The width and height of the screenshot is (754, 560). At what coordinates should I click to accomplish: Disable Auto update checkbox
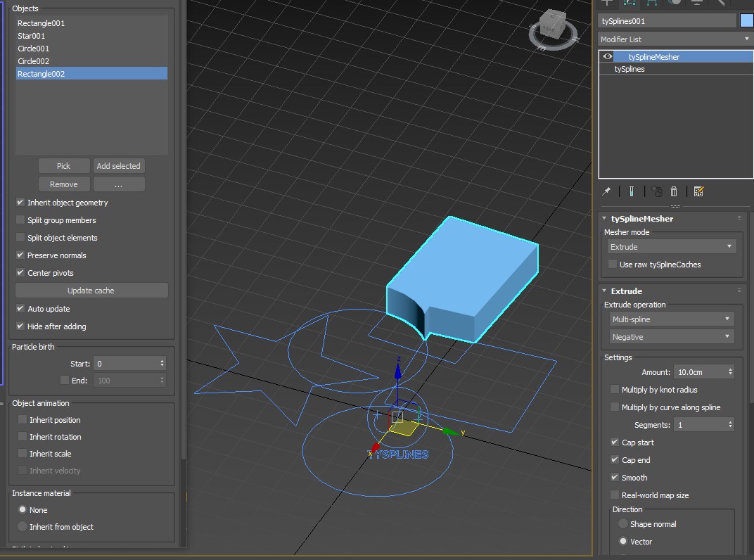(20, 308)
